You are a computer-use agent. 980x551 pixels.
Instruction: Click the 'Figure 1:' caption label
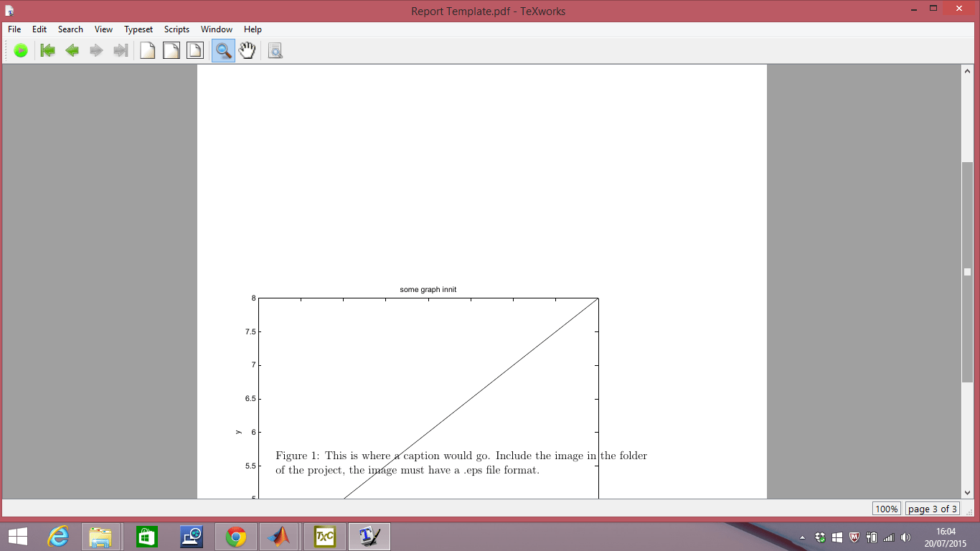297,456
